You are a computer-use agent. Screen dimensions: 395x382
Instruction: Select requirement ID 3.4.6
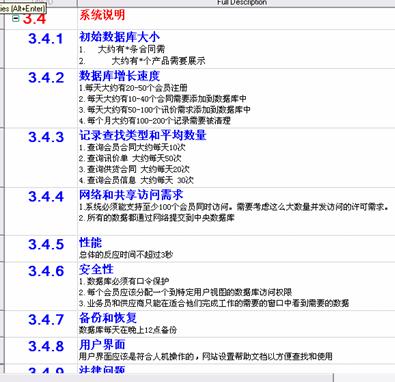(46, 271)
